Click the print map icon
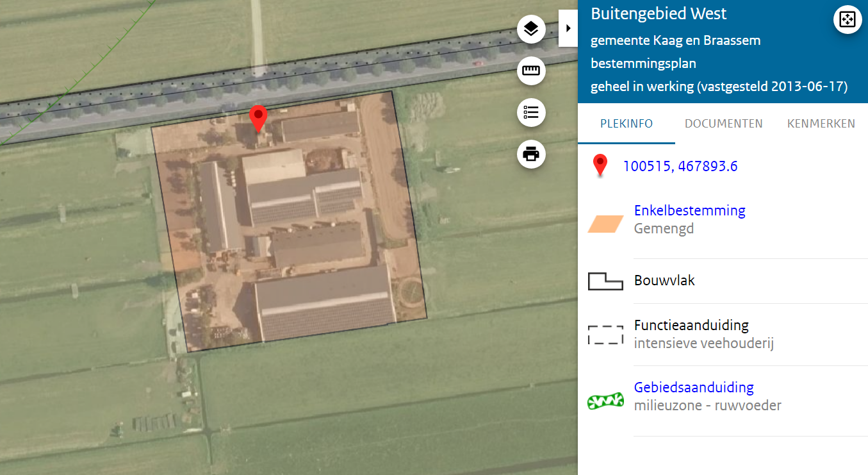Viewport: 868px width, 475px height. 531,154
